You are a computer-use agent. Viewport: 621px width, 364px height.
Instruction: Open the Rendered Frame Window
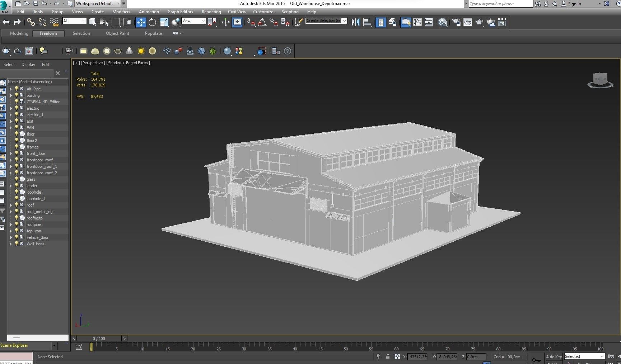468,22
